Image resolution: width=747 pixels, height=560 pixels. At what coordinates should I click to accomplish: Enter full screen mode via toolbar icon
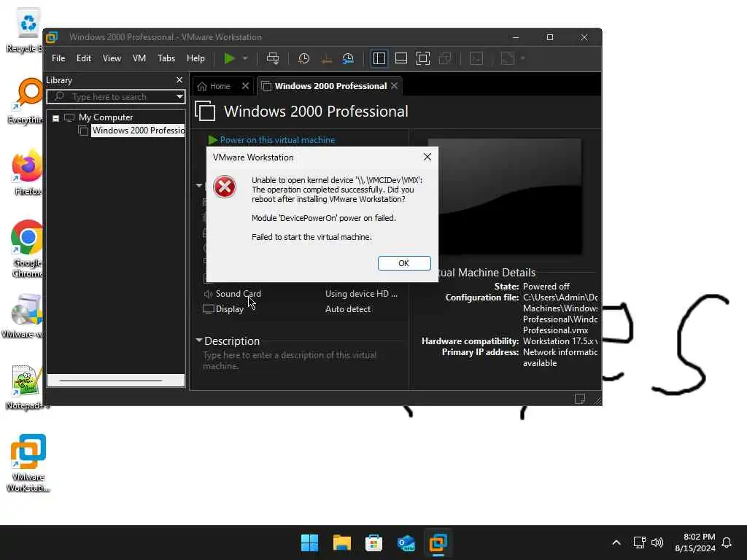pos(423,58)
